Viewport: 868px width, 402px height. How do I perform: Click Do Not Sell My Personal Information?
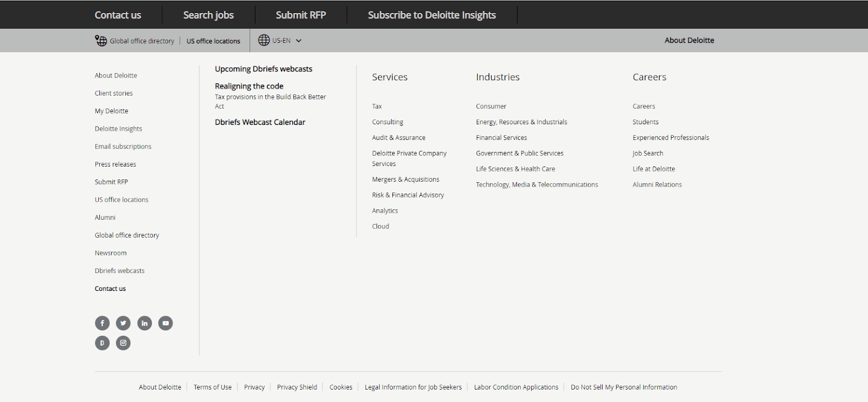click(x=624, y=387)
